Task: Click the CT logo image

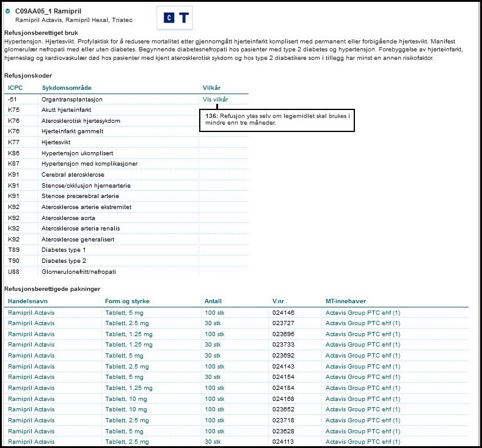Action: (x=175, y=18)
